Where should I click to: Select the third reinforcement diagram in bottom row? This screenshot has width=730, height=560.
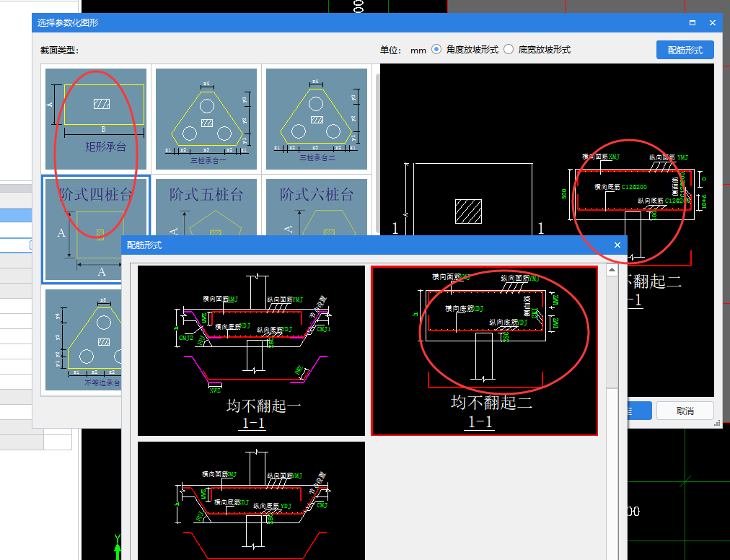point(252,501)
